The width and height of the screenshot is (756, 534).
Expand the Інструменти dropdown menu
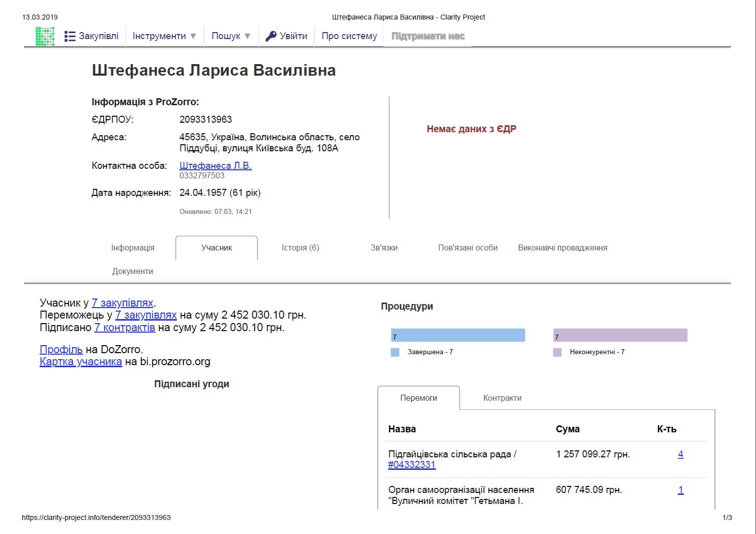[164, 36]
